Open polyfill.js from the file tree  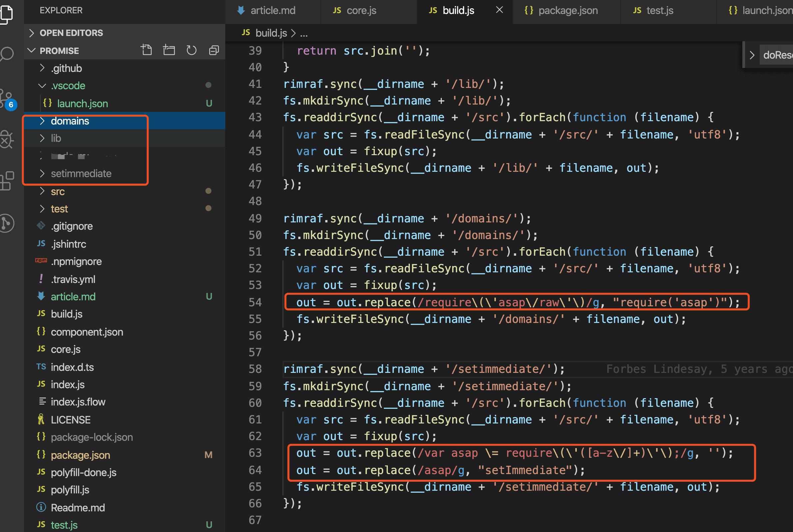click(x=70, y=490)
